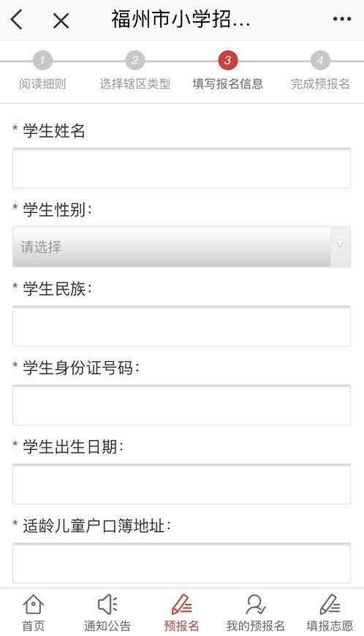Open the 请选择 gender selector

click(x=181, y=246)
